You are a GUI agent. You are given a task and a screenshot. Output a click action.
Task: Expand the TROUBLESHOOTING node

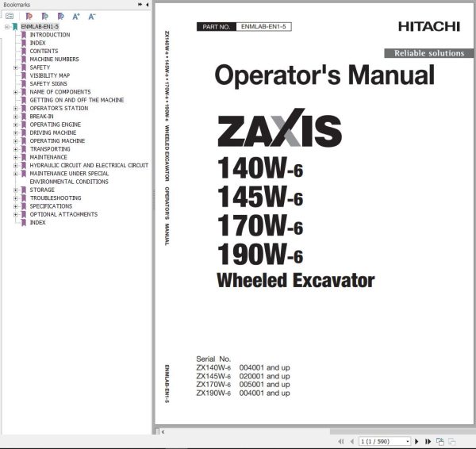click(x=16, y=198)
